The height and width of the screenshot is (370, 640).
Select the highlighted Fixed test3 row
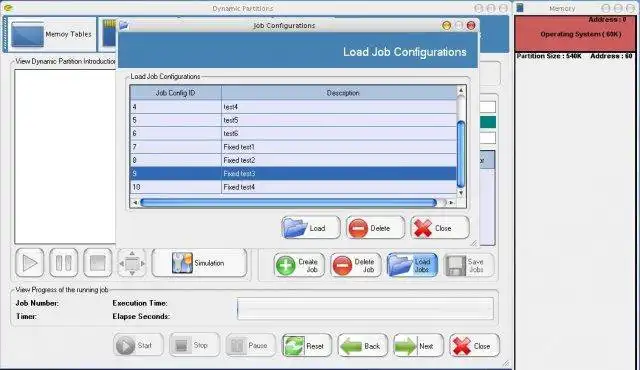click(x=293, y=173)
